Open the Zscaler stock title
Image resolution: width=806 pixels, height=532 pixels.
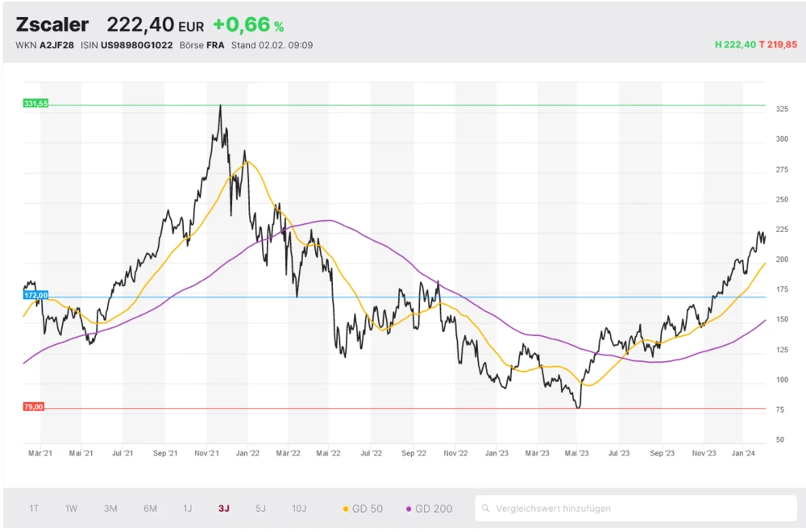[x=52, y=25]
